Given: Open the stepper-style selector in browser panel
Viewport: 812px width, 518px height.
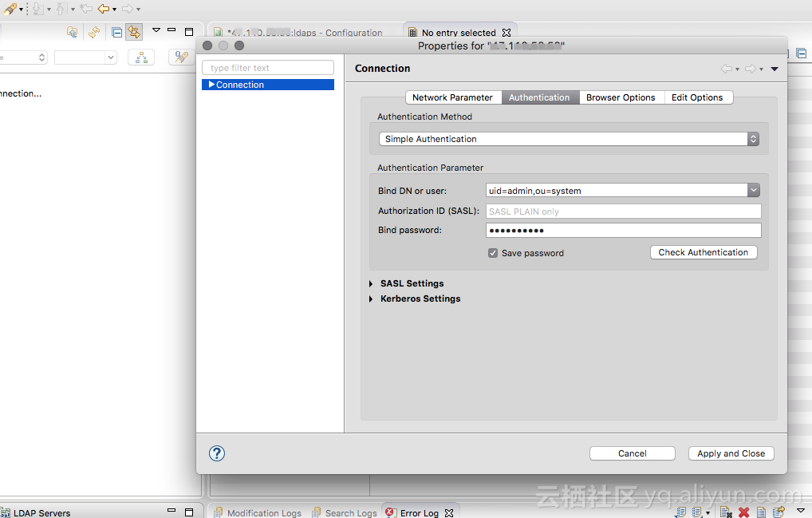Looking at the screenshot, I should tap(23, 57).
